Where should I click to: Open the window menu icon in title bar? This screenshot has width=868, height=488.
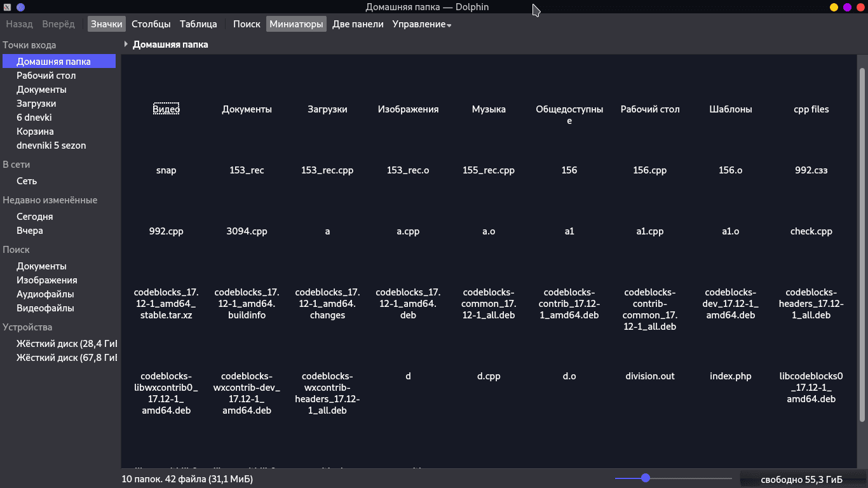pos(8,8)
